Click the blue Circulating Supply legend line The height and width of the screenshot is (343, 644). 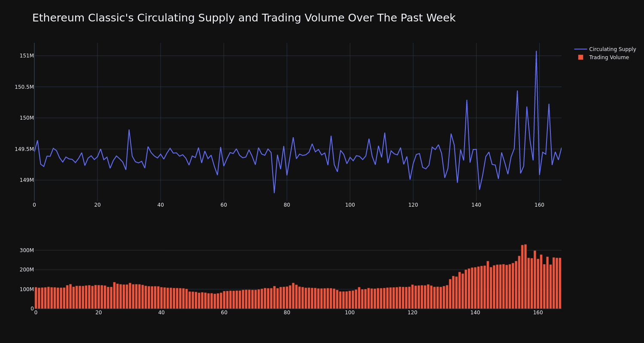(580, 49)
